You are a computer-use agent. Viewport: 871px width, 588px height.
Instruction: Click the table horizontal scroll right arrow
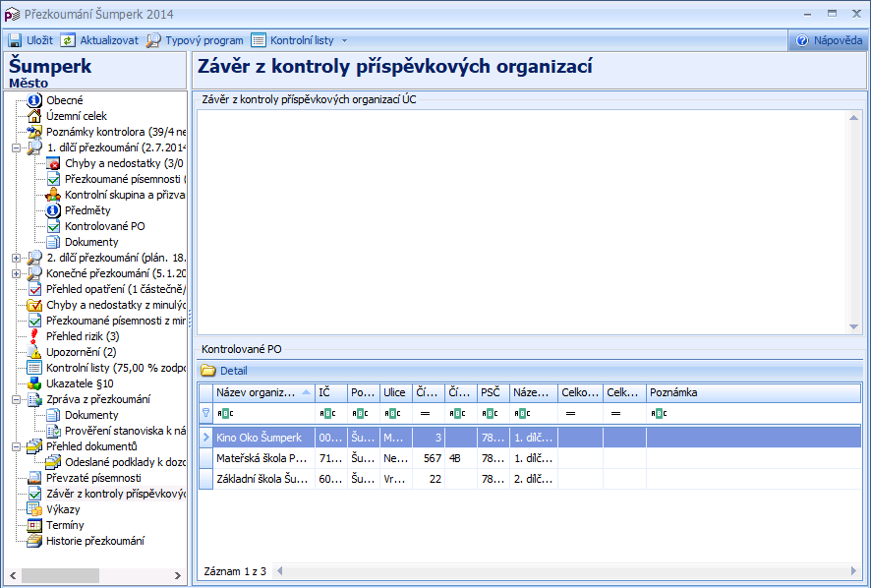pyautogui.click(x=853, y=570)
